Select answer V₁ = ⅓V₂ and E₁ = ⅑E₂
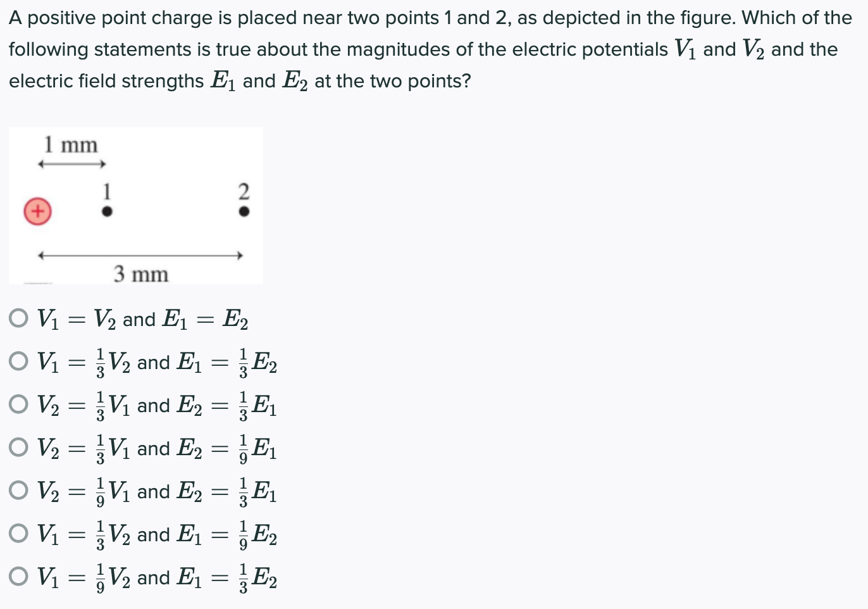Screen dimensions: 868x609 click(18, 534)
